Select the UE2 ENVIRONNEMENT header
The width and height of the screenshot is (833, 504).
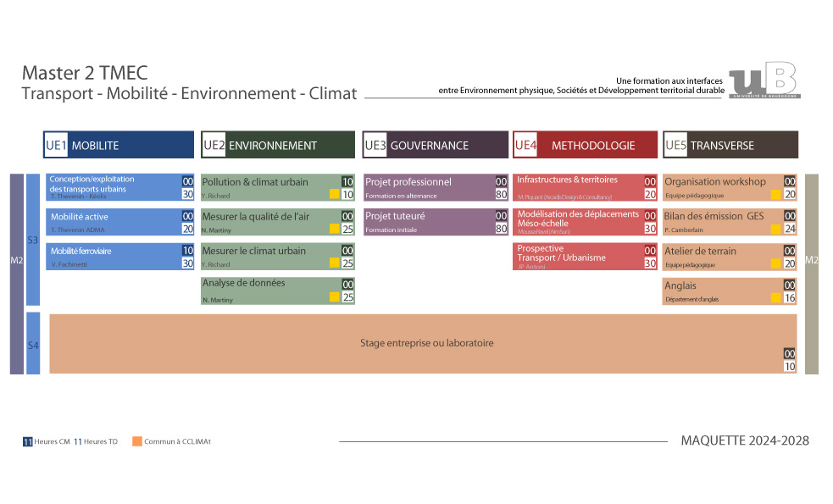[x=278, y=145]
